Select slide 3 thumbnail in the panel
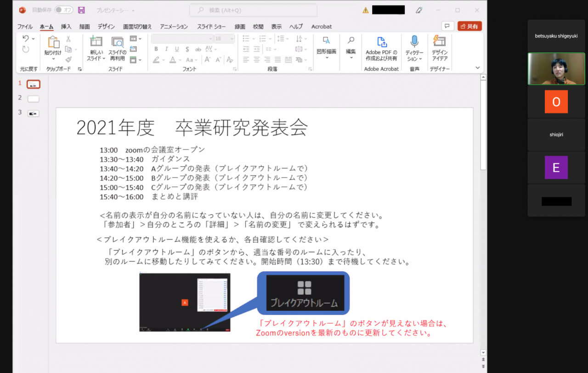The image size is (588, 373). coord(34,113)
